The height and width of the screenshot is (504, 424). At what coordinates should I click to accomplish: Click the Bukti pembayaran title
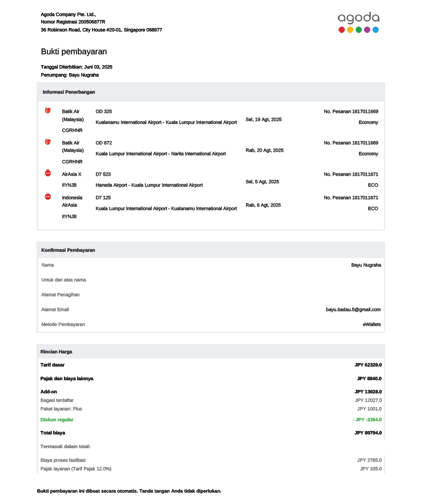74,51
